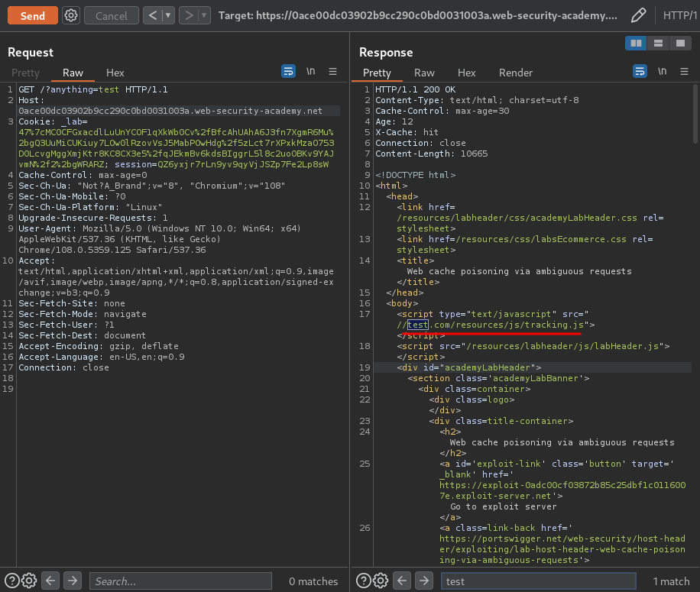Open history dropdown beside the back arrow
Screen dimensions: 700x592
[168, 15]
